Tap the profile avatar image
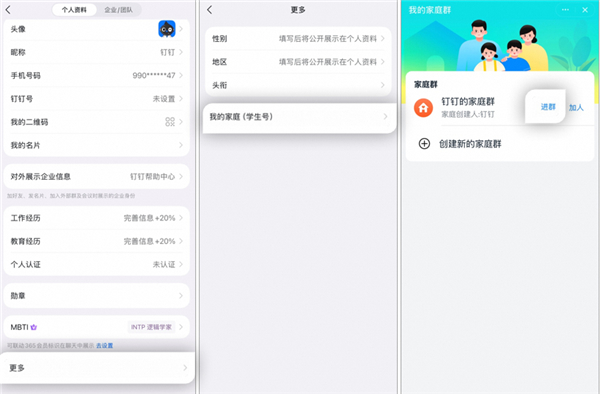Image resolution: width=600 pixels, height=394 pixels. point(167,29)
